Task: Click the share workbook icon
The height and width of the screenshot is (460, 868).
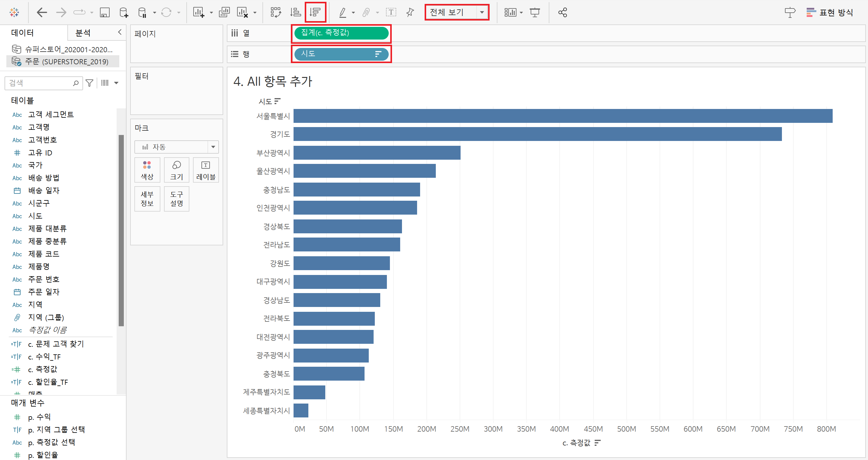Action: (x=562, y=12)
